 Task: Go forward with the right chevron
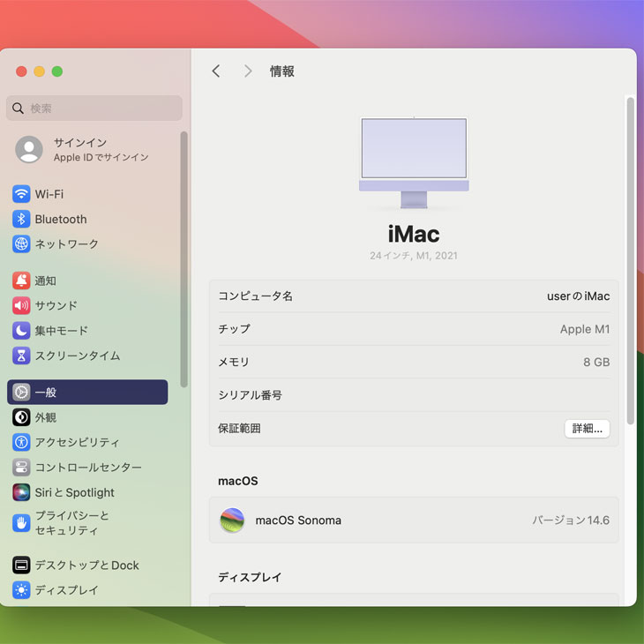(x=248, y=71)
